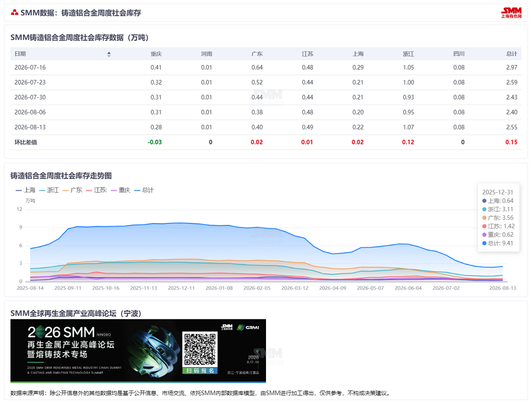The height and width of the screenshot is (404, 532).
Task: Click the SMM red logo beside the page title
Action: 14,12
